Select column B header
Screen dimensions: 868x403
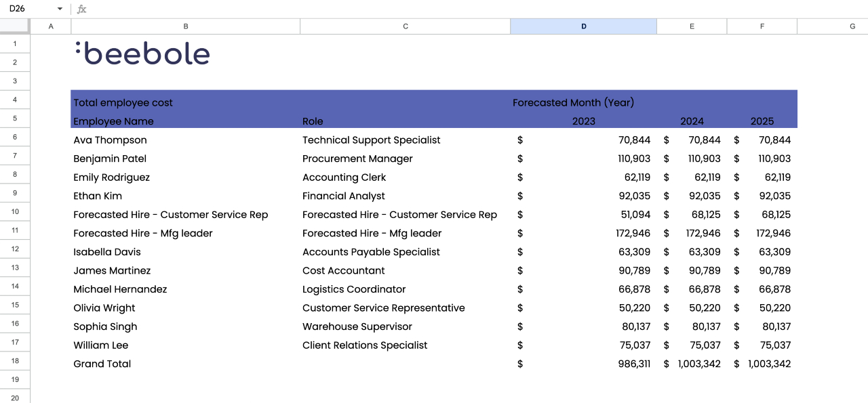tap(185, 26)
